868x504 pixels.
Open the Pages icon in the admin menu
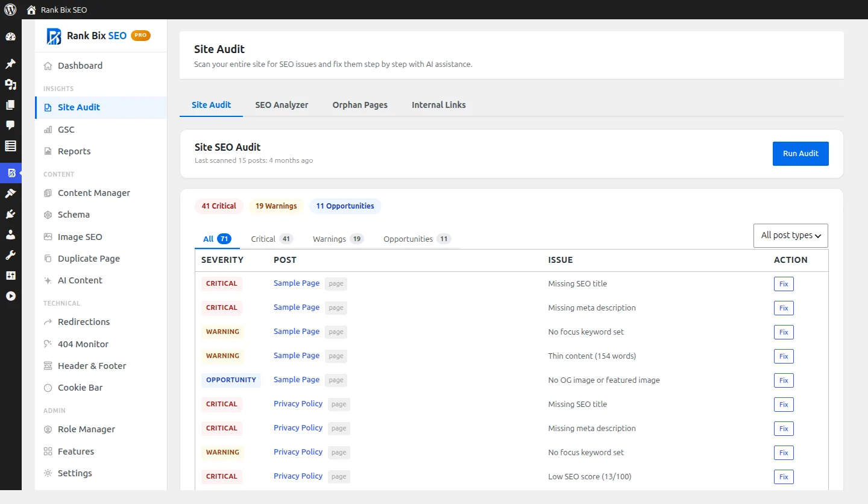(10, 105)
